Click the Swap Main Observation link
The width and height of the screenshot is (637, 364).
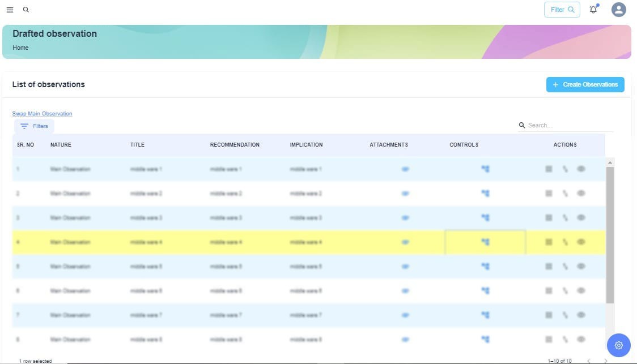click(42, 114)
